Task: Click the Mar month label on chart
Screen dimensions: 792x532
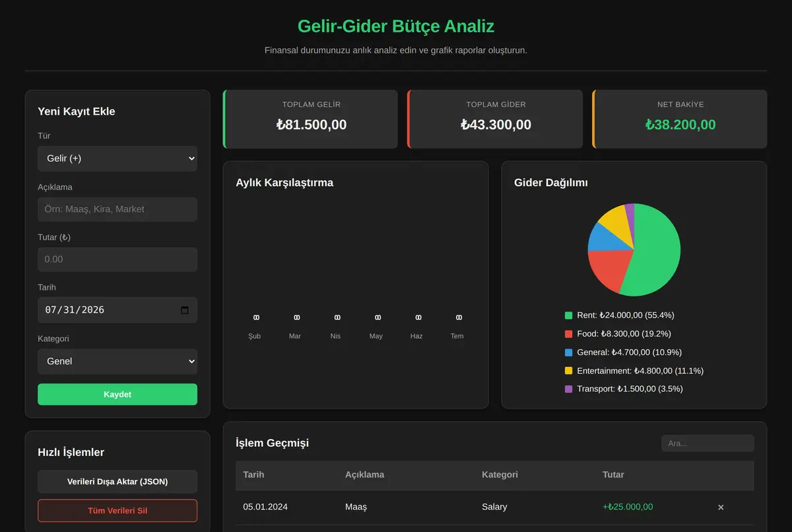Action: click(x=295, y=336)
